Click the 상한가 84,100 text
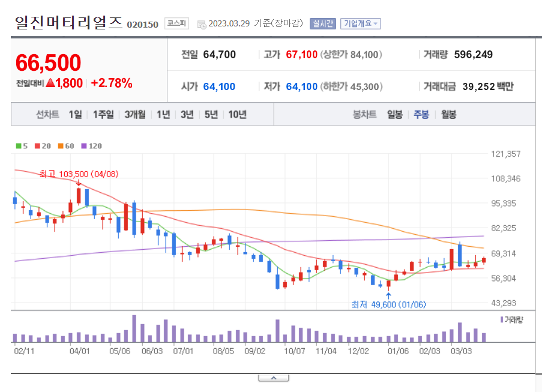 tap(351, 55)
